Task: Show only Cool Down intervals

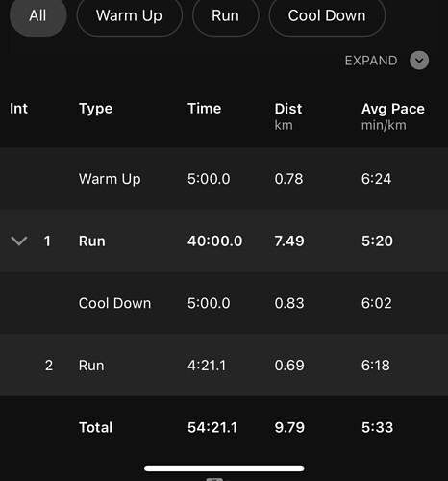Action: pyautogui.click(x=327, y=15)
